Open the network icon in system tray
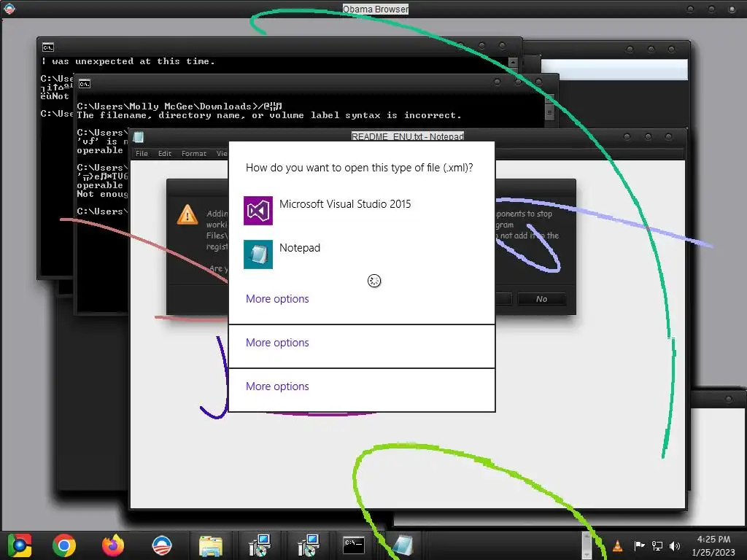Viewport: 747px width, 560px height. (x=657, y=545)
